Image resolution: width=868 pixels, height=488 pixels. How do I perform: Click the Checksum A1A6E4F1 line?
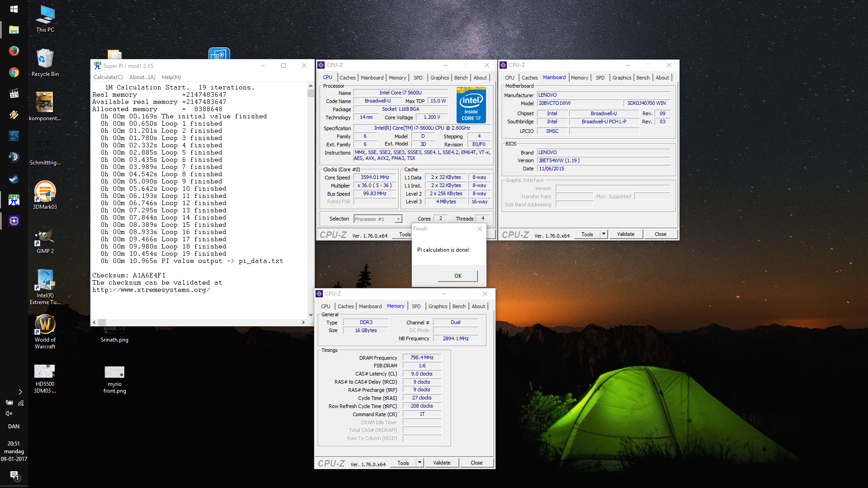[129, 275]
